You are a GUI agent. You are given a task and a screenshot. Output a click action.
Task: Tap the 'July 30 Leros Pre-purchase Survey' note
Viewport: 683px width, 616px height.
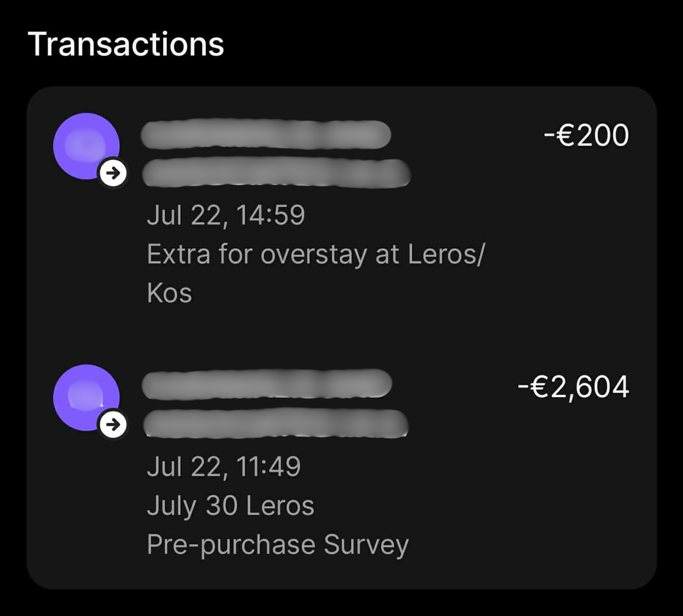(x=278, y=524)
